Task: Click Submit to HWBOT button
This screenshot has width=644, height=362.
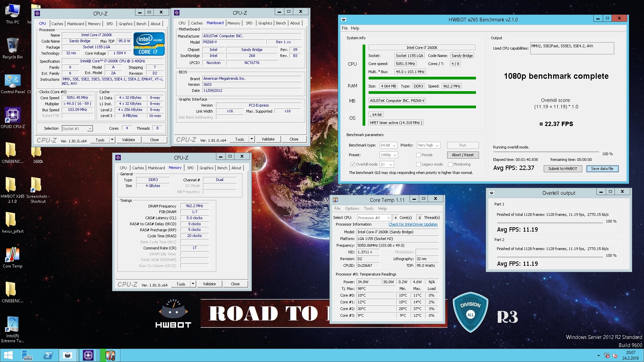Action: pyautogui.click(x=562, y=169)
